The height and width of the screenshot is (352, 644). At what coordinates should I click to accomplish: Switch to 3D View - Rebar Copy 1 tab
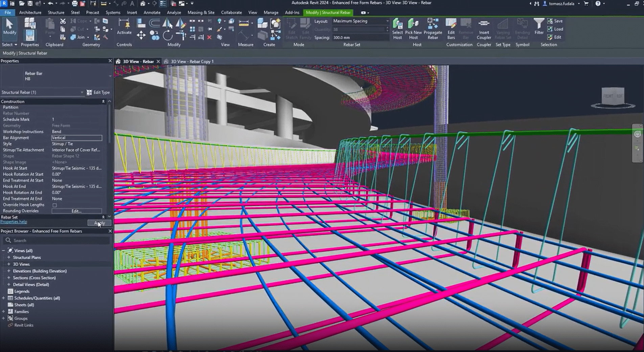(x=192, y=62)
